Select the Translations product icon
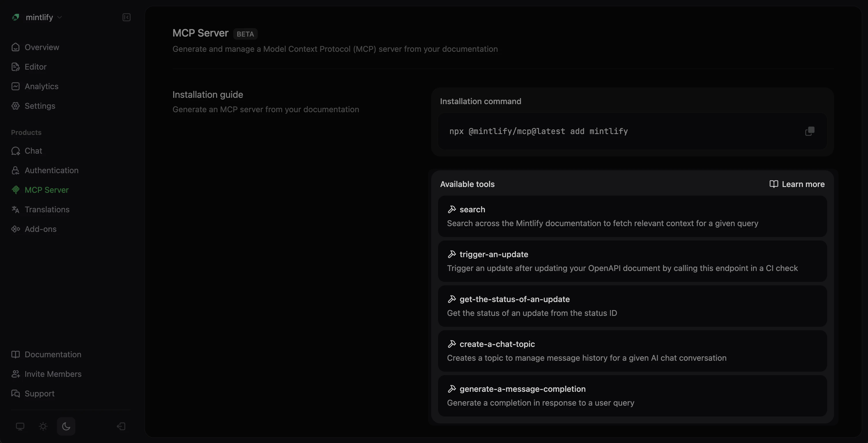868x443 pixels. tap(16, 209)
